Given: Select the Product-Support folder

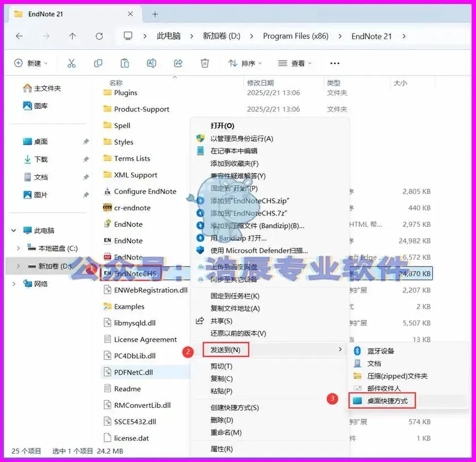Looking at the screenshot, I should (137, 109).
